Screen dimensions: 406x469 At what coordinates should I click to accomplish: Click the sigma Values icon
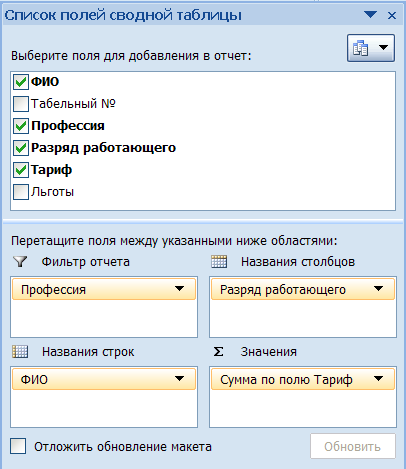coord(218,352)
